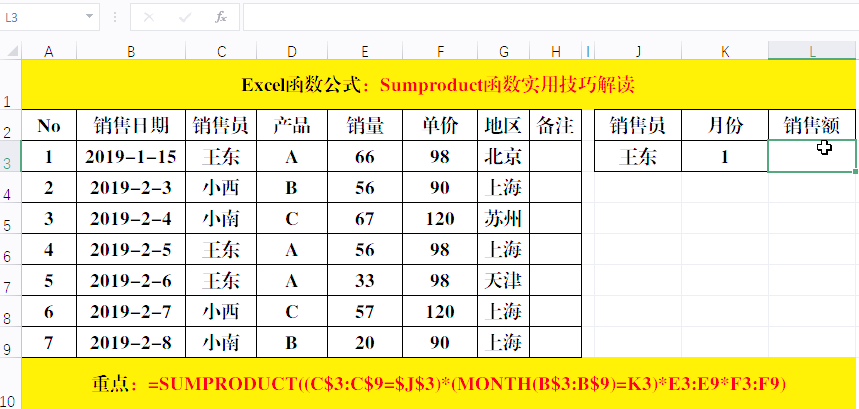The height and width of the screenshot is (409, 859).
Task: Select column G header
Action: pyautogui.click(x=503, y=51)
